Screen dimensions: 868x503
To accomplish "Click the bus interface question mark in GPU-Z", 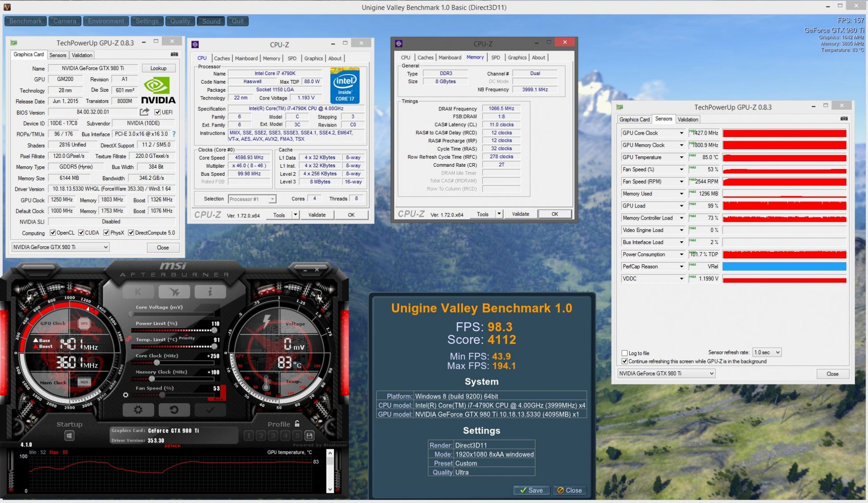I will [174, 134].
